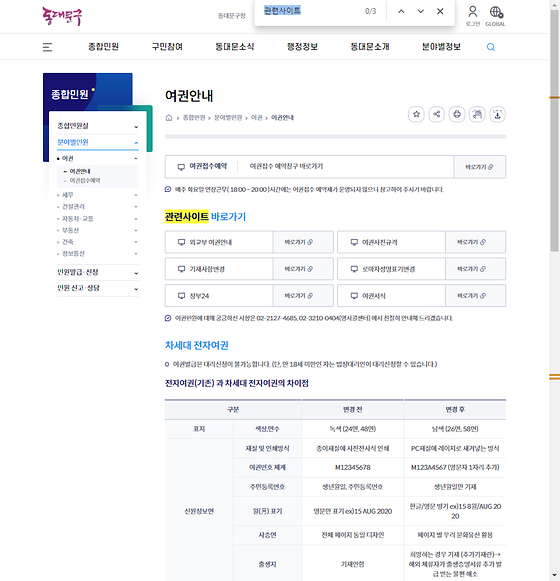Click monitor icon beside 기재사항변경
Viewport: 560px width, 581px height.
181,269
